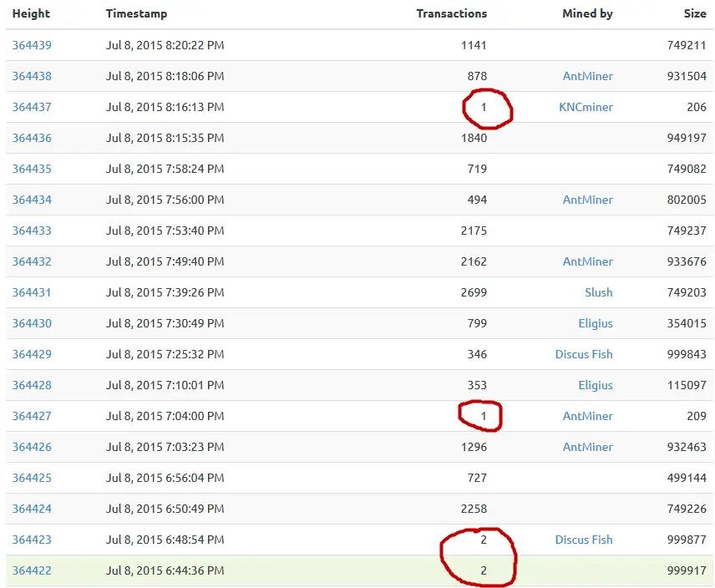The width and height of the screenshot is (715, 588).
Task: Click AntMiner link for block 364432
Action: click(587, 261)
